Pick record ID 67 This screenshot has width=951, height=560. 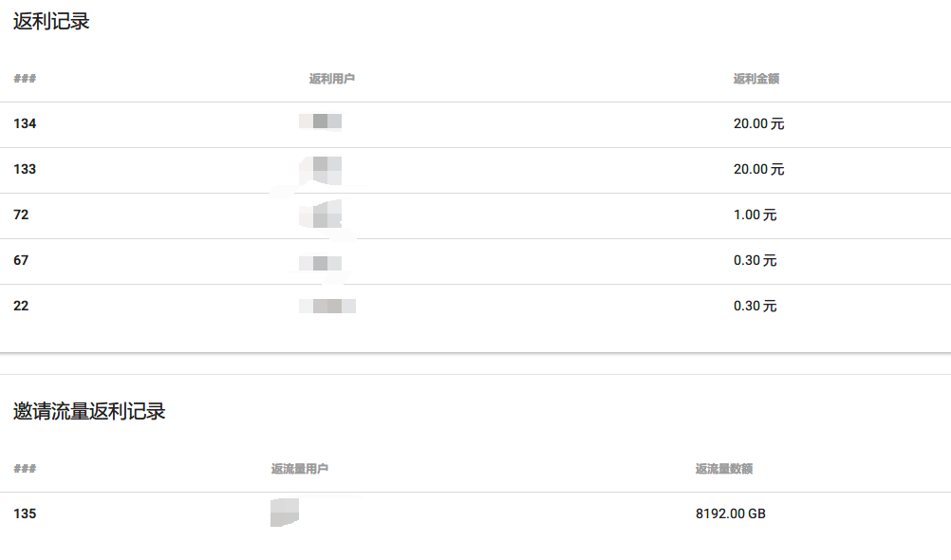pyautogui.click(x=21, y=261)
